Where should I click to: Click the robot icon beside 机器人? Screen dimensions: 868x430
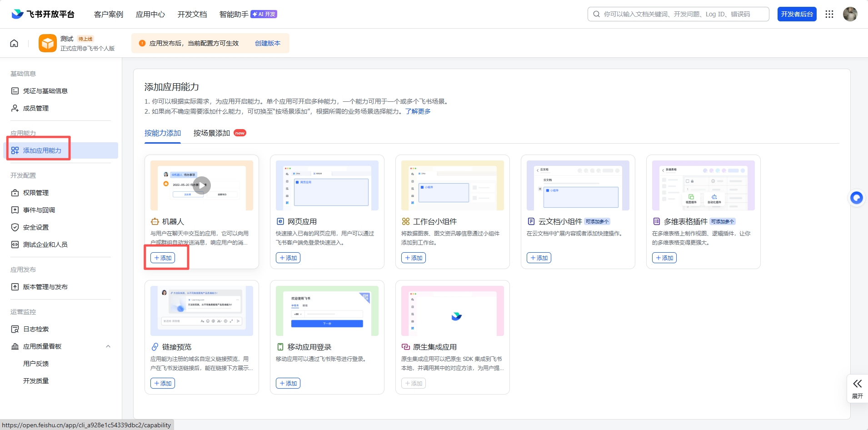(155, 221)
